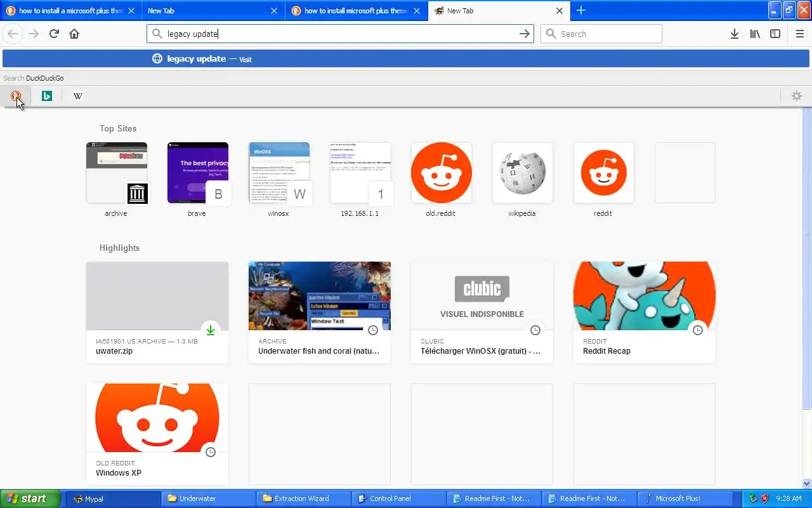
Task: Open Underwater fish and coral highlight
Action: click(320, 312)
